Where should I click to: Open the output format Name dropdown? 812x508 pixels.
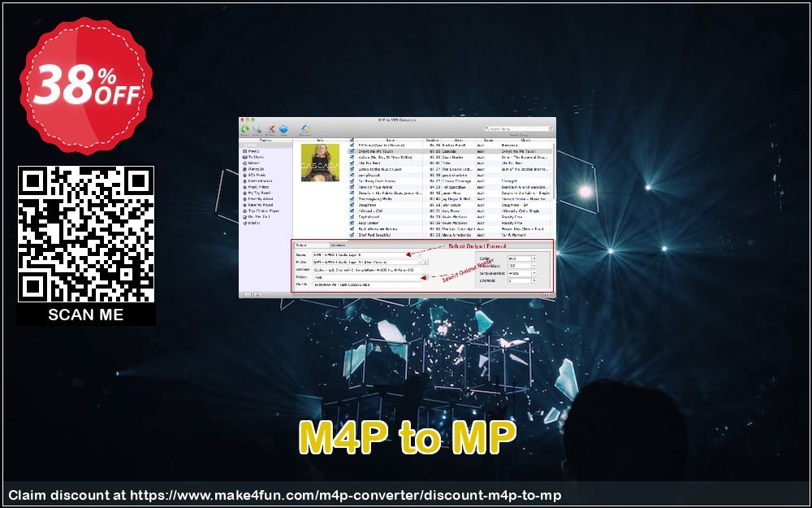[x=420, y=255]
